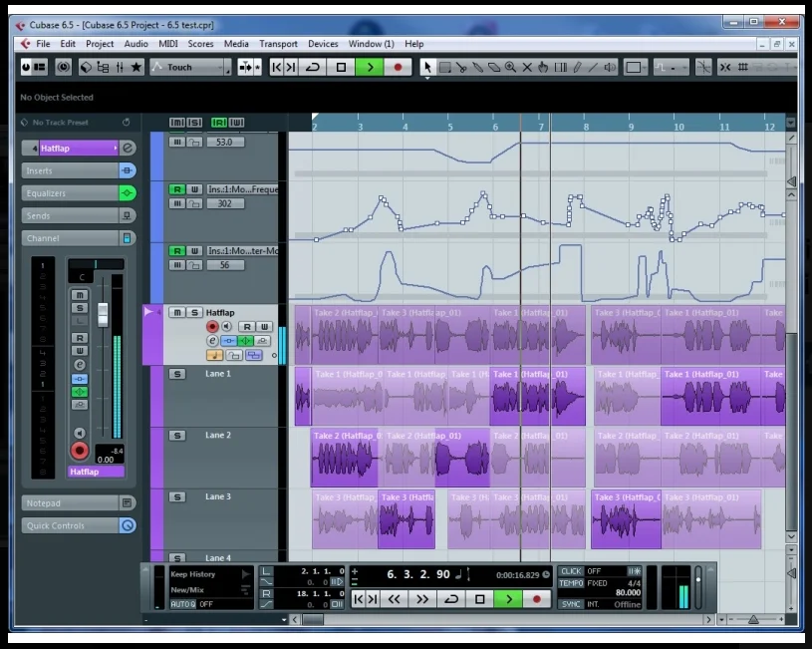Select the Range Selection tool
Image resolution: width=812 pixels, height=649 pixels.
tap(444, 68)
